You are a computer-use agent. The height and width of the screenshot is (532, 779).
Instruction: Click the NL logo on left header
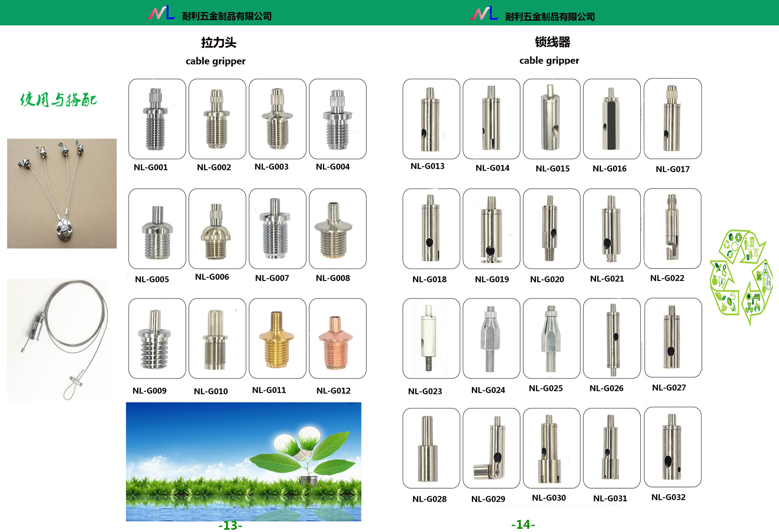(x=161, y=13)
